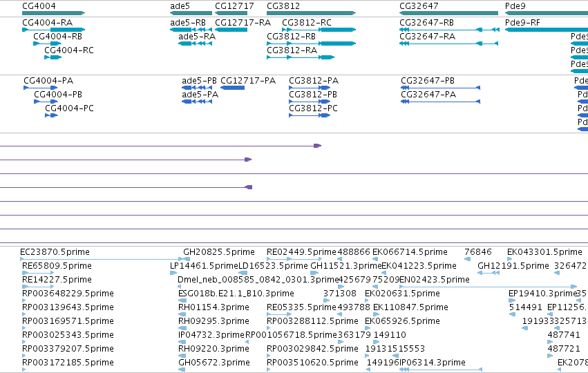
Task: Select transcript CG3812-RB
Action: pos(291,37)
